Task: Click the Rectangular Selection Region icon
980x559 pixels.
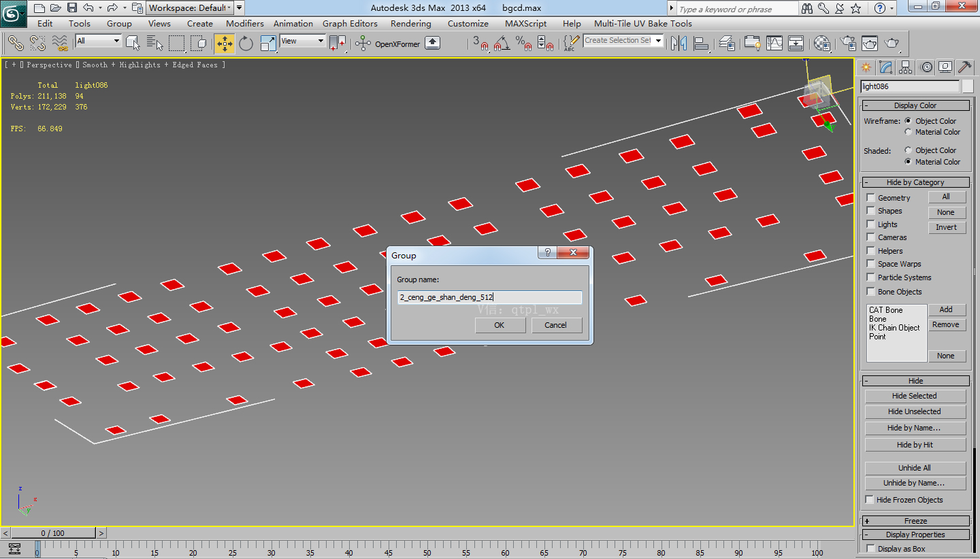Action: [178, 44]
